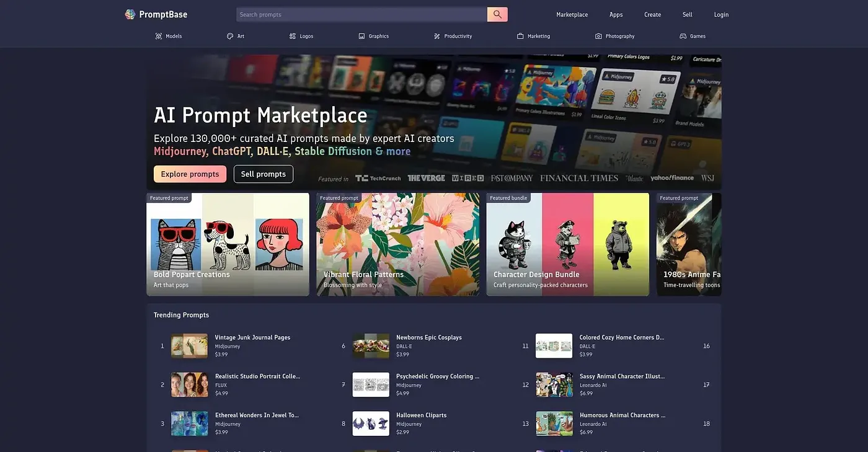The width and height of the screenshot is (868, 452).
Task: Select the Halloween Cliparts title text
Action: point(422,415)
